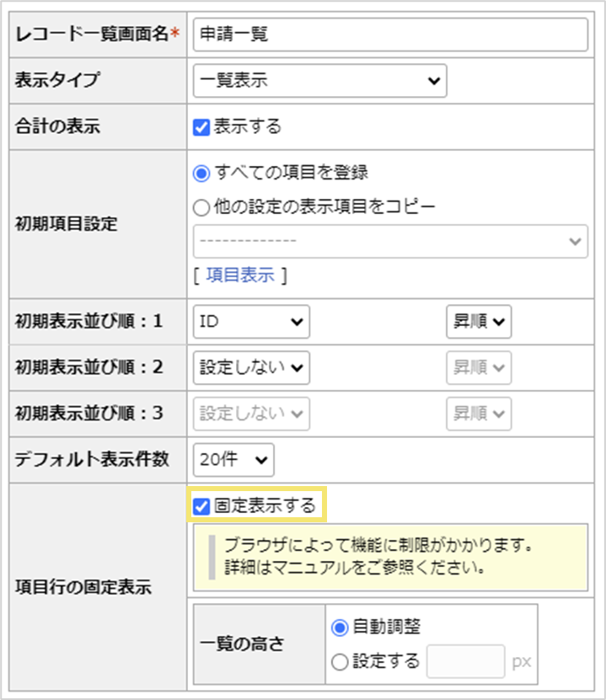Click the dropdown chevron on the 表示タイプ selector
The width and height of the screenshot is (606, 700).
pos(434,81)
